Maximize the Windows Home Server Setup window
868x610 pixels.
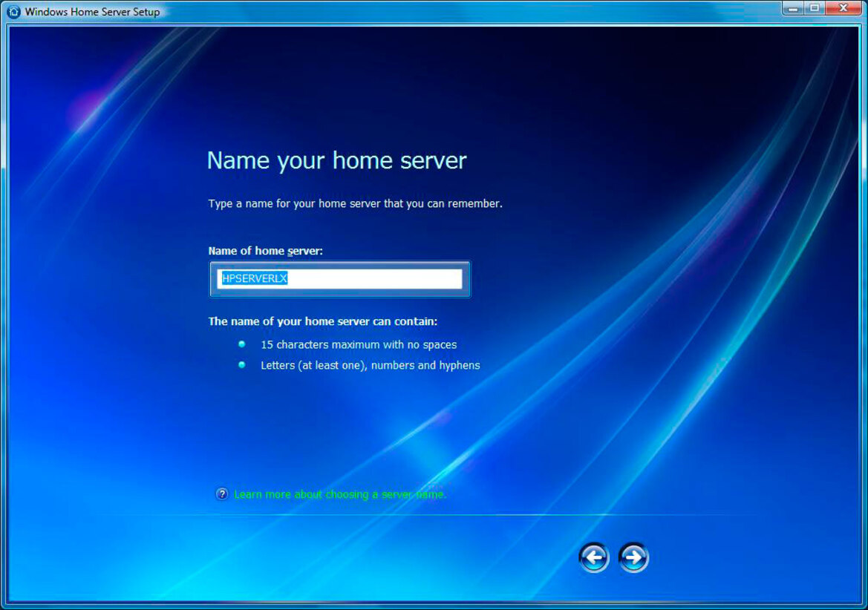coord(815,8)
